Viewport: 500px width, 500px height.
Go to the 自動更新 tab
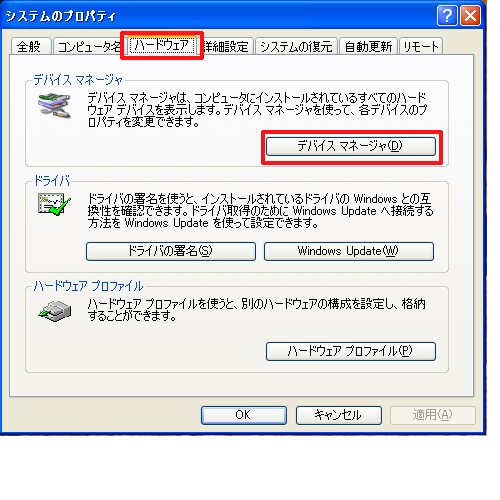pos(368,46)
